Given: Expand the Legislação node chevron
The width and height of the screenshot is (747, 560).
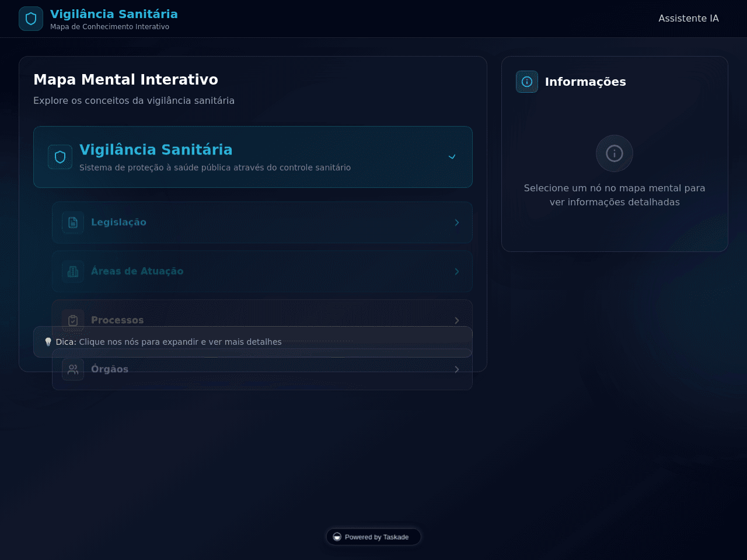Looking at the screenshot, I should [x=457, y=222].
